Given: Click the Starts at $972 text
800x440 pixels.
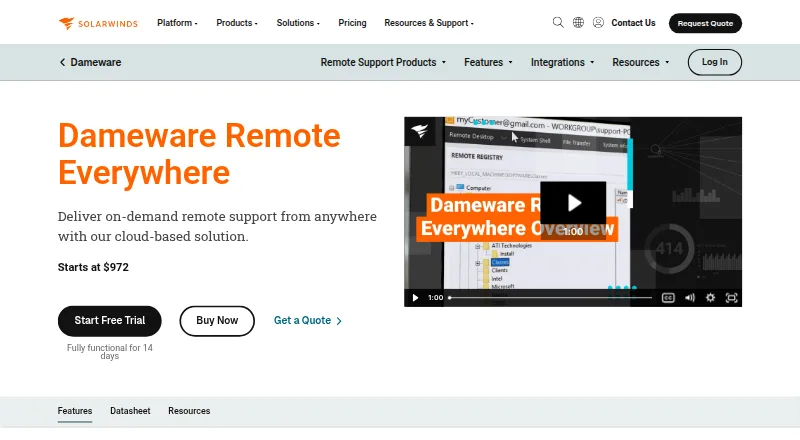Looking at the screenshot, I should [x=93, y=267].
